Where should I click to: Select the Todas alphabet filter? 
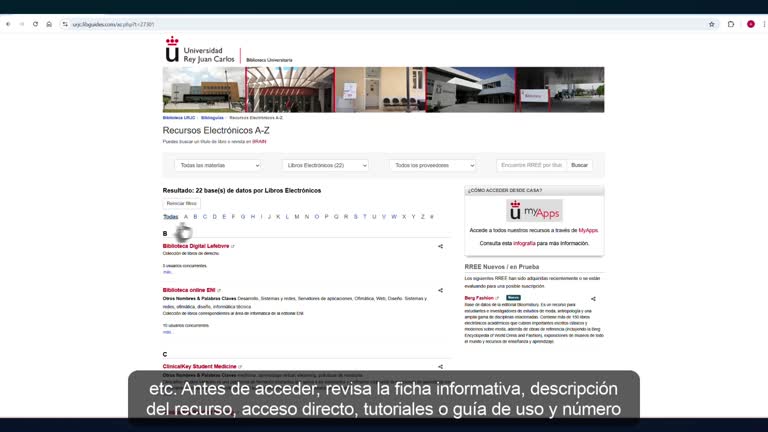[x=170, y=217]
